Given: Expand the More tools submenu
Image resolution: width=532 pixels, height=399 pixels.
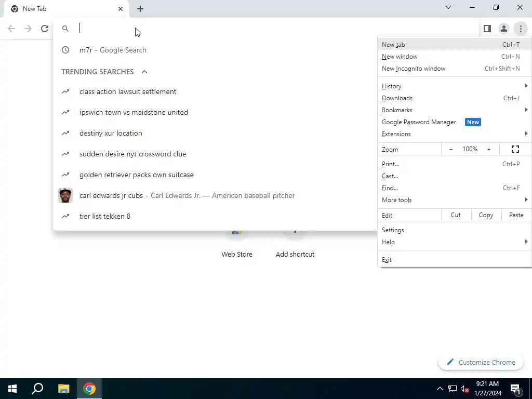Looking at the screenshot, I should coord(454,200).
